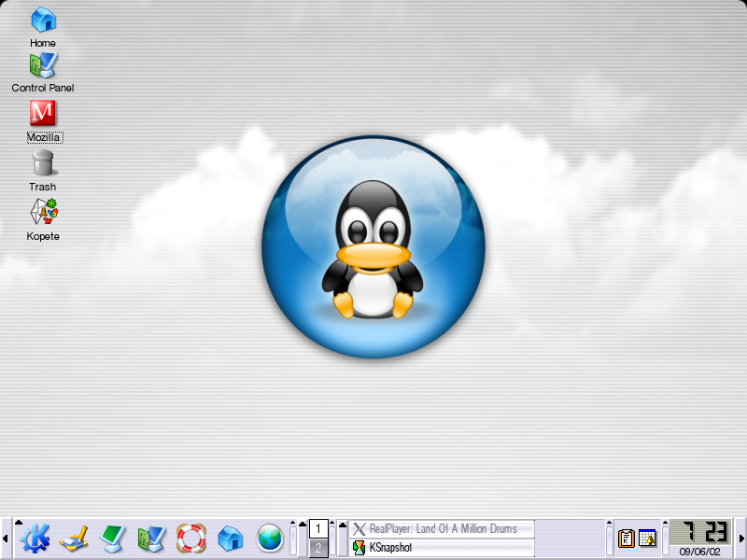Open calendar reminder tray icon

647,539
